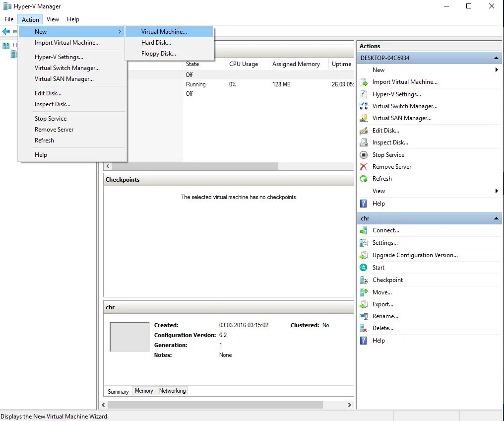Click green Refresh icon in Actions pane
This screenshot has height=421, width=504.
364,179
